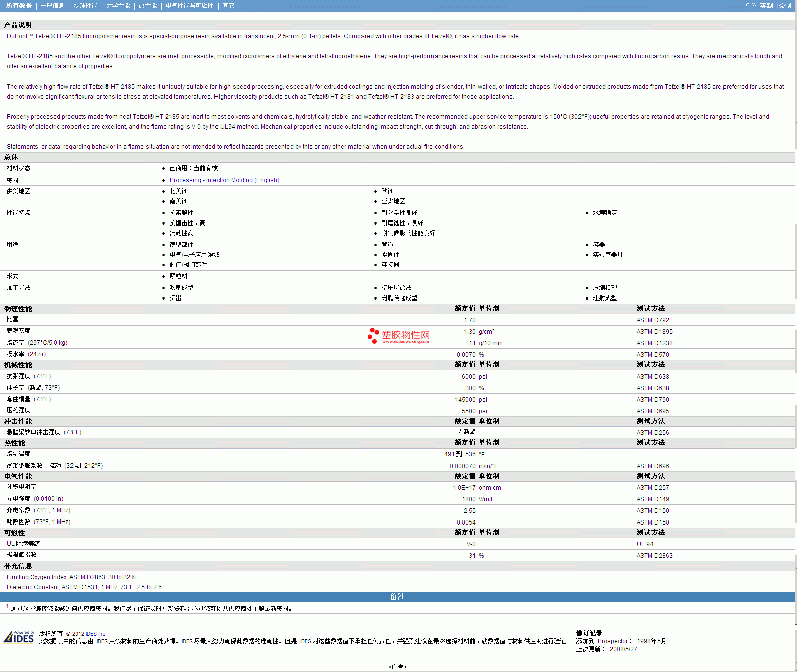797x672 pixels.
Task: Click the ASTM D696 test method
Action: point(653,466)
